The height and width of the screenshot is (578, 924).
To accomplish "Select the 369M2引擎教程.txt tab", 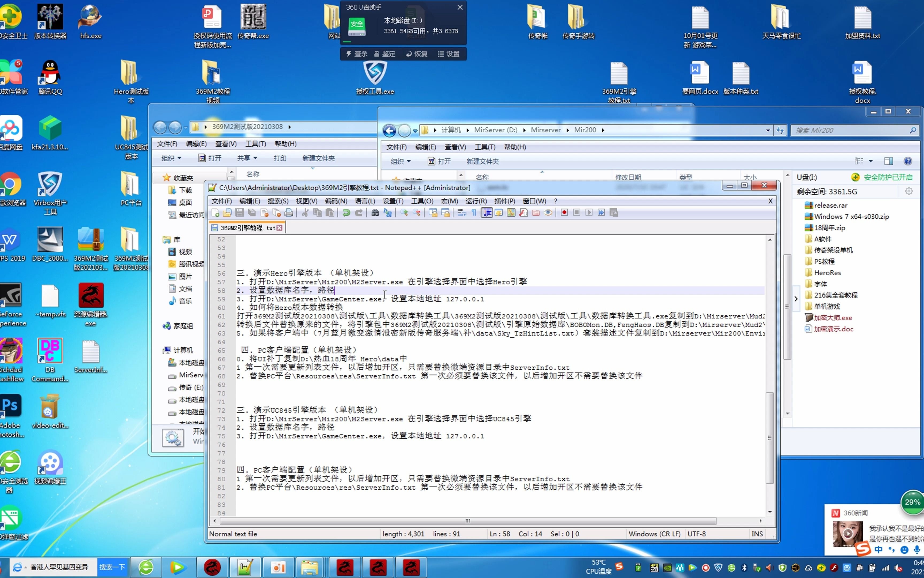I will (x=247, y=228).
